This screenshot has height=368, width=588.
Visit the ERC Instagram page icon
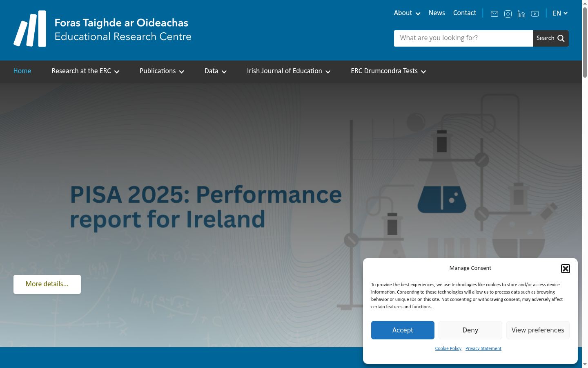(x=508, y=14)
